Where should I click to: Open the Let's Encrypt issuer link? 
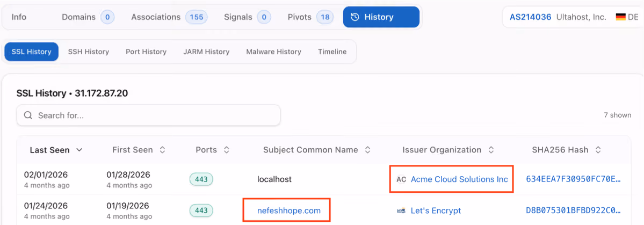[436, 211]
